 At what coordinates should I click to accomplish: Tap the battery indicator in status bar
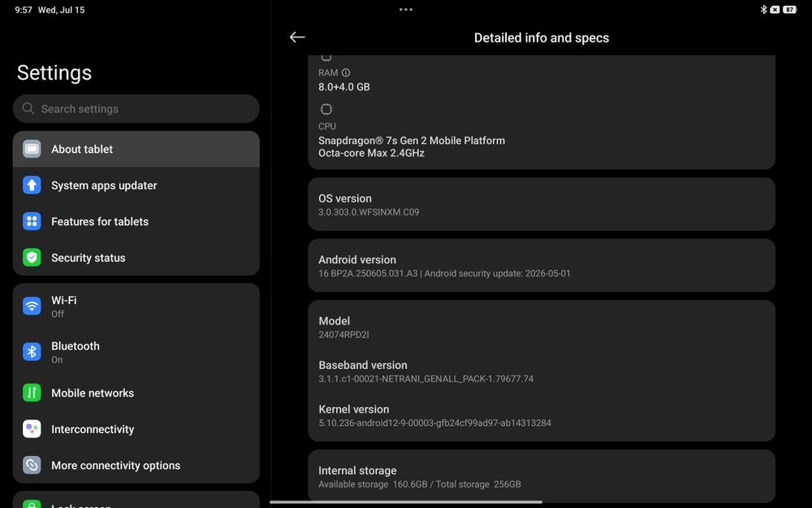790,9
